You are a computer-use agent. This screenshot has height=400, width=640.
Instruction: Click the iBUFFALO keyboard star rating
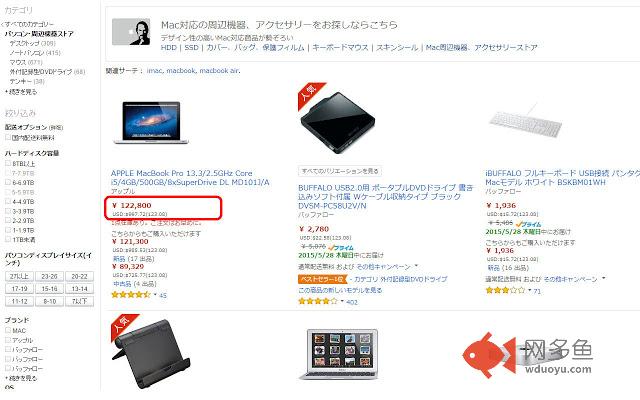point(505,291)
